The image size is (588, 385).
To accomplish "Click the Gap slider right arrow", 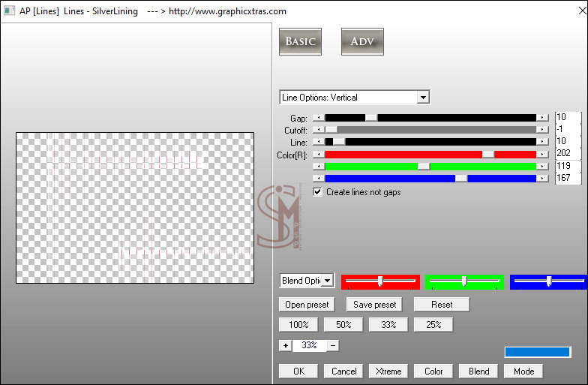I will click(542, 117).
